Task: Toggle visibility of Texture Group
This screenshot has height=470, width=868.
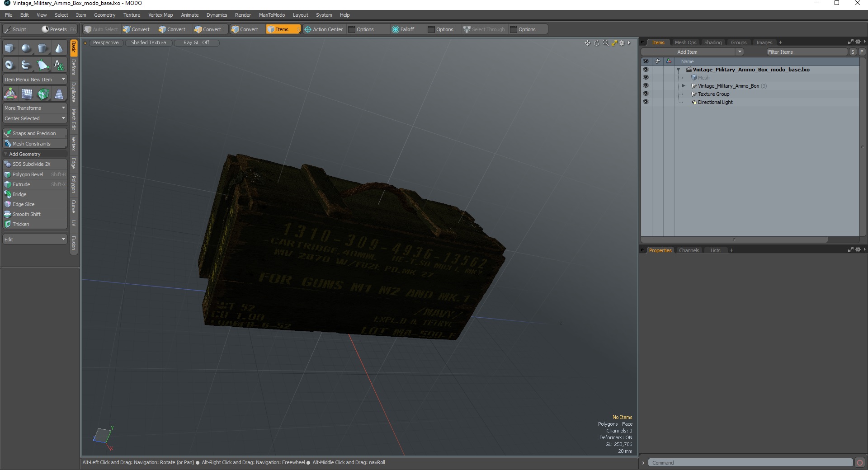Action: (646, 94)
